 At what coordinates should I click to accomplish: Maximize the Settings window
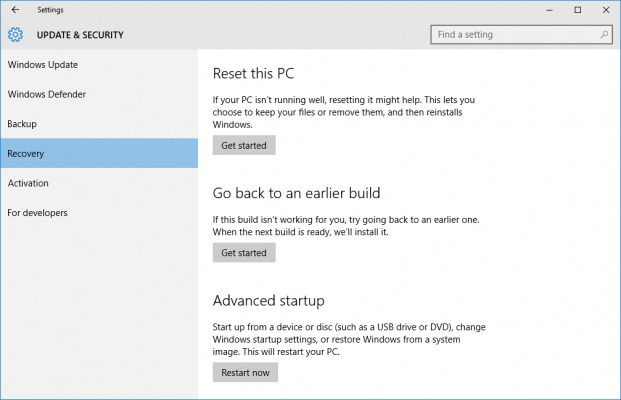(x=578, y=10)
